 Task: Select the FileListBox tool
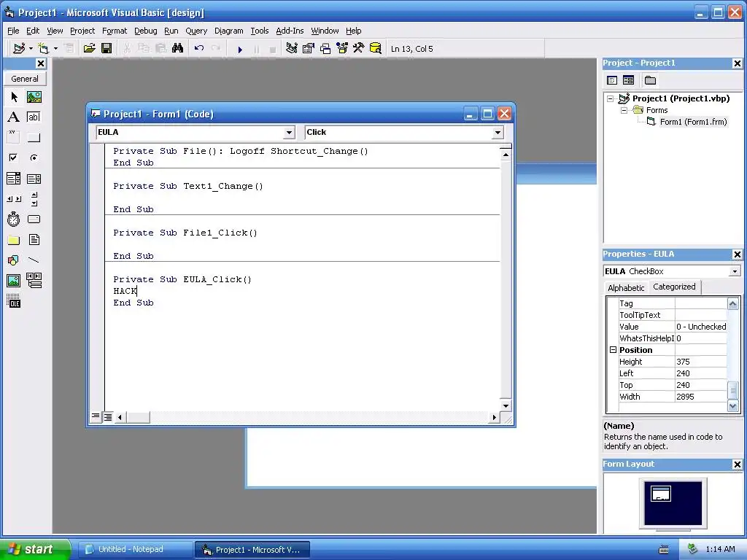pyautogui.click(x=34, y=240)
